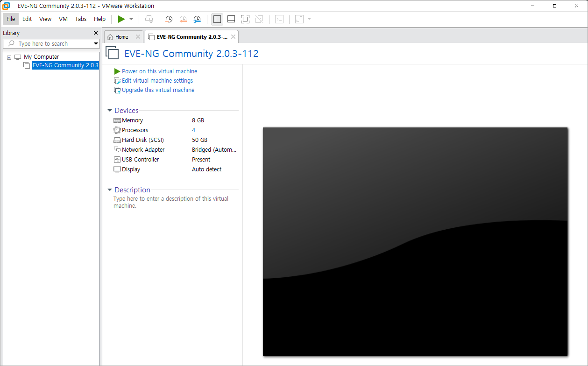588x366 pixels.
Task: Close the Home tab
Action: click(x=138, y=37)
